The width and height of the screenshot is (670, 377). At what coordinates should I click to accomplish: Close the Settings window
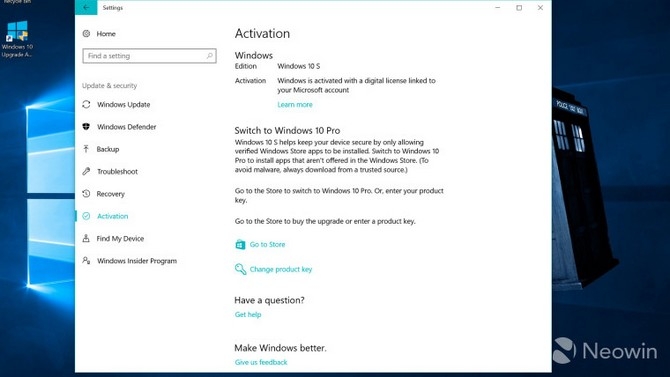(540, 7)
